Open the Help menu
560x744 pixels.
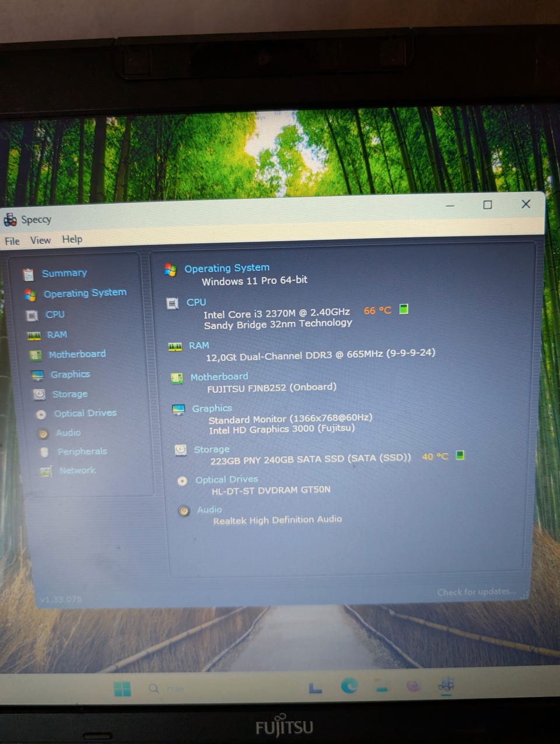click(72, 239)
